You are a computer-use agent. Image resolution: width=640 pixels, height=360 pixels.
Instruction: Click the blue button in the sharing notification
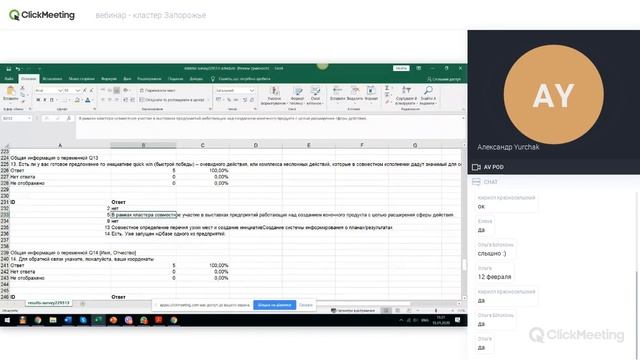point(274,305)
